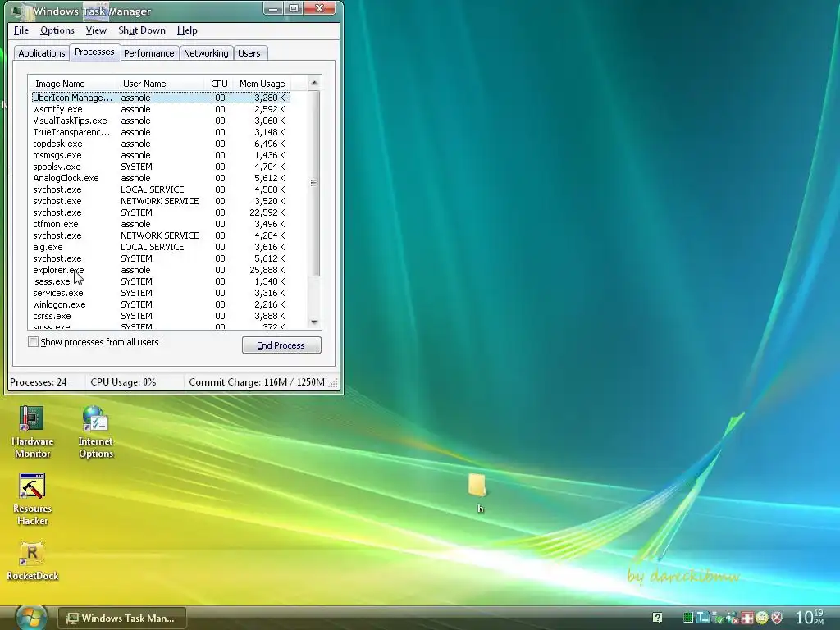840x630 pixels.
Task: Click the yellow smiley face tray icon
Action: pyautogui.click(x=762, y=618)
